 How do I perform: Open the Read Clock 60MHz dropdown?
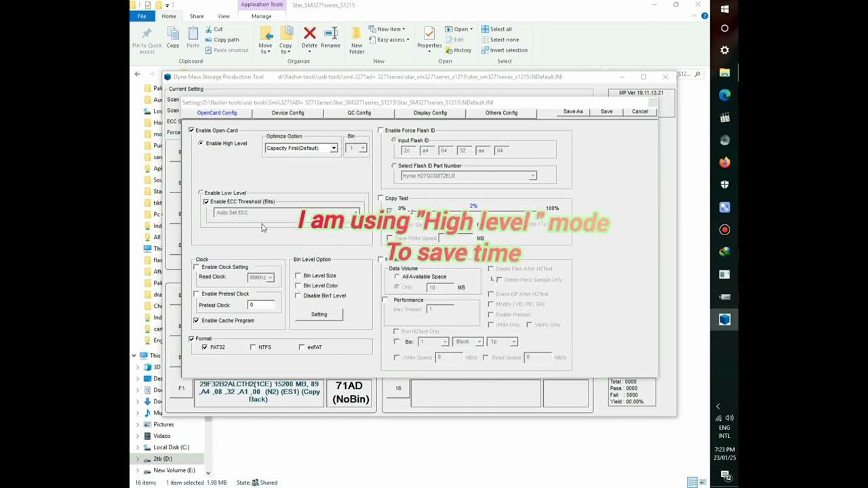click(x=261, y=277)
